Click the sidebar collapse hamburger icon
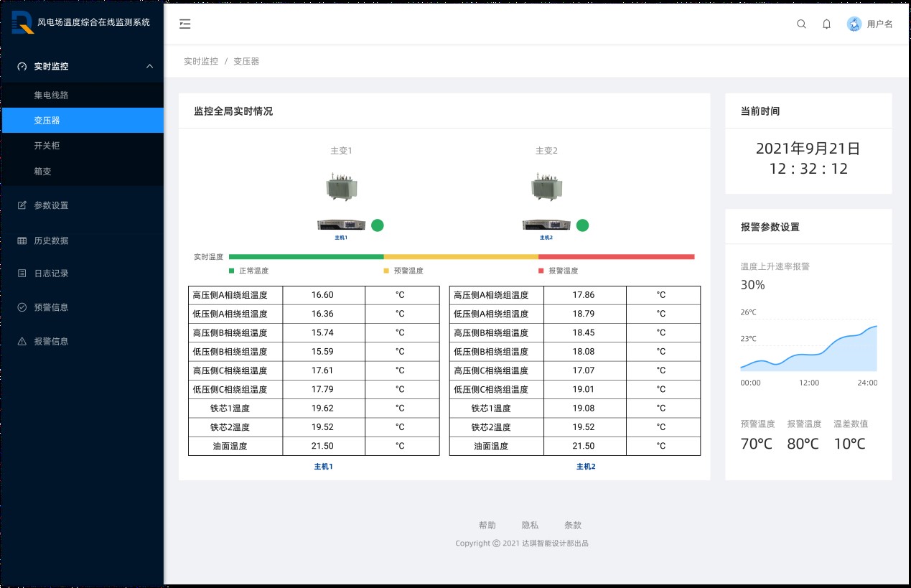The width and height of the screenshot is (911, 588). [x=185, y=24]
